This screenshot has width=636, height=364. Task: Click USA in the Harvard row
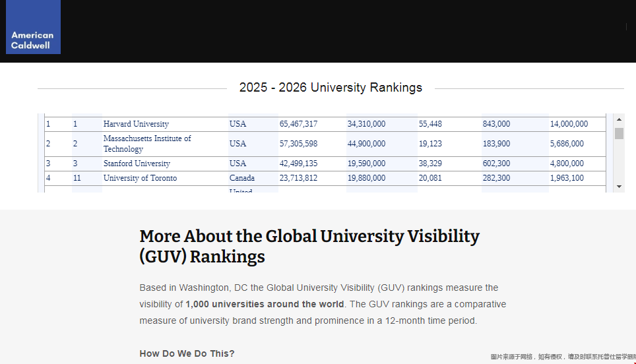pyautogui.click(x=238, y=124)
